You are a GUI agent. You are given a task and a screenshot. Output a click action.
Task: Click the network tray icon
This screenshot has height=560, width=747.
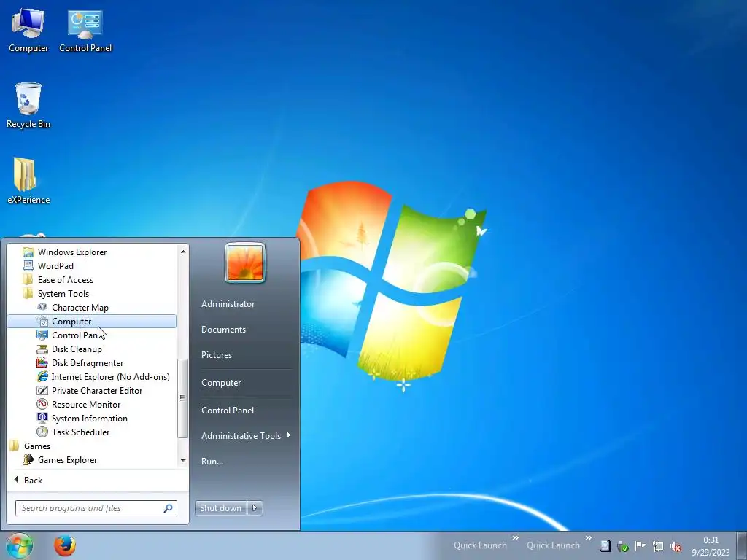(658, 545)
